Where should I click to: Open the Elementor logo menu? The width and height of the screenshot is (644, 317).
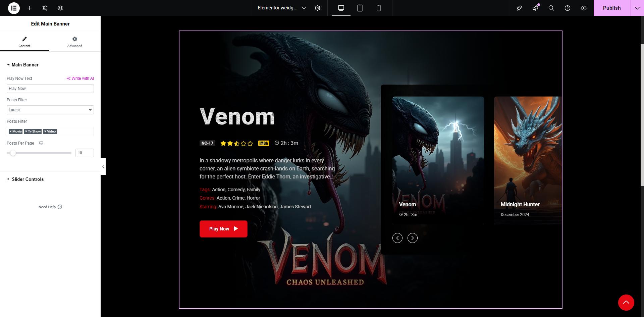[14, 8]
